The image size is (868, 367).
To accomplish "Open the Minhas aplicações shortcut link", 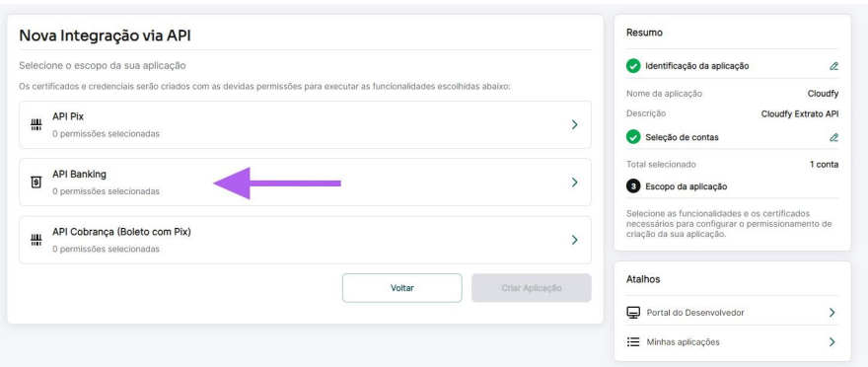I will click(x=732, y=342).
